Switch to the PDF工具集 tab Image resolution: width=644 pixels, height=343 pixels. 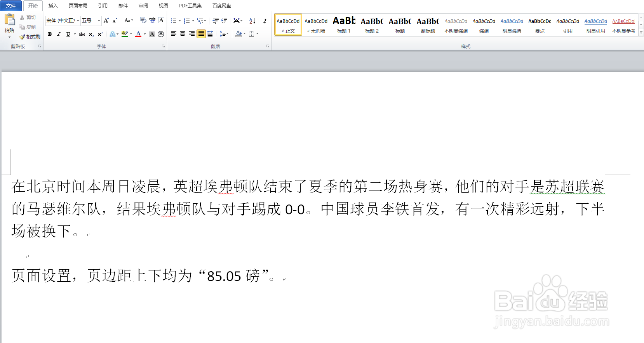coord(190,5)
